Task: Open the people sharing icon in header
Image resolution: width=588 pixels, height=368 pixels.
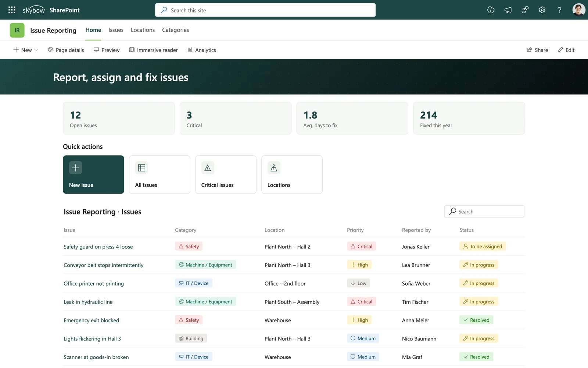Action: click(x=525, y=10)
